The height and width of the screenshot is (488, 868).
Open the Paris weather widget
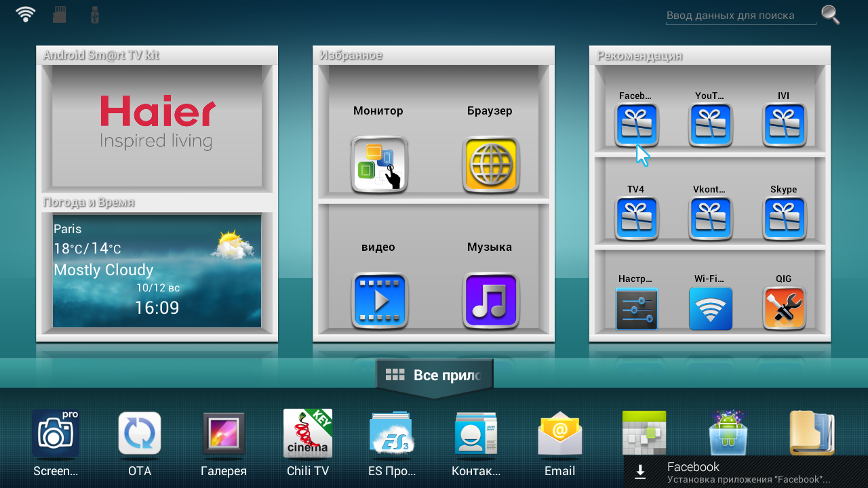tap(157, 271)
